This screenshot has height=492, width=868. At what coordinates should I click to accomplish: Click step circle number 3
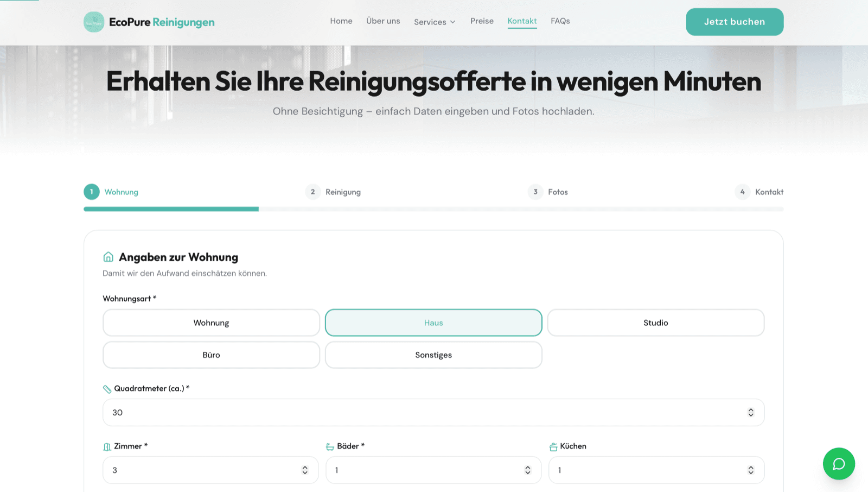pyautogui.click(x=535, y=192)
